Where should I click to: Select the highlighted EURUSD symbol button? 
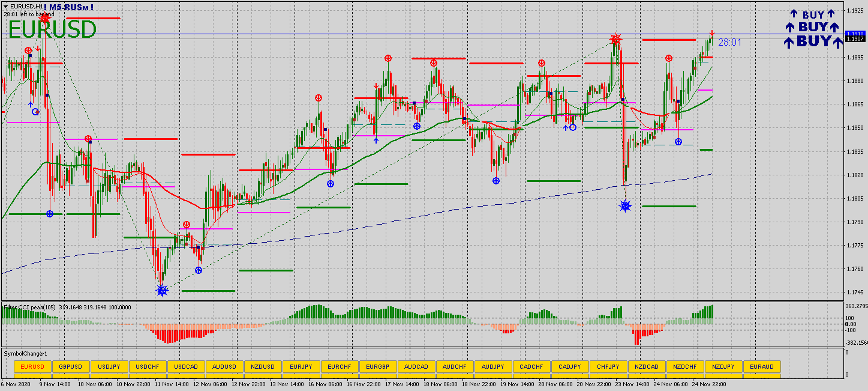coord(32,366)
